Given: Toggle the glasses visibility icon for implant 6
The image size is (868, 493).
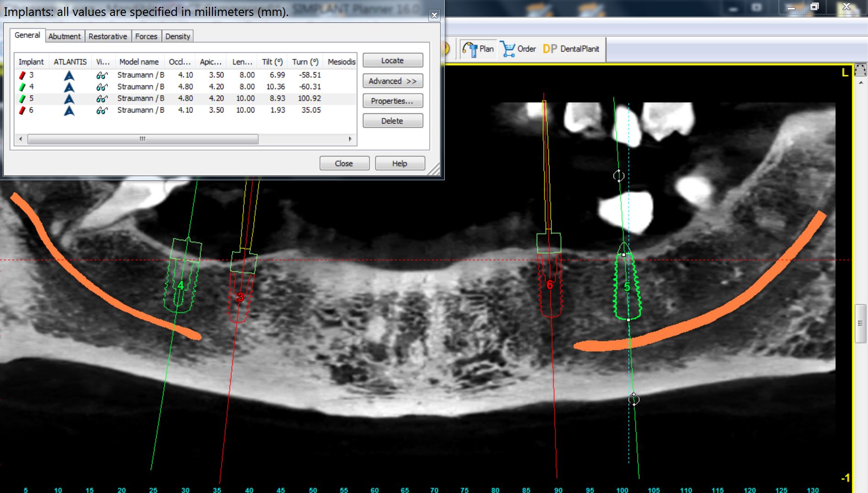Looking at the screenshot, I should click(101, 110).
